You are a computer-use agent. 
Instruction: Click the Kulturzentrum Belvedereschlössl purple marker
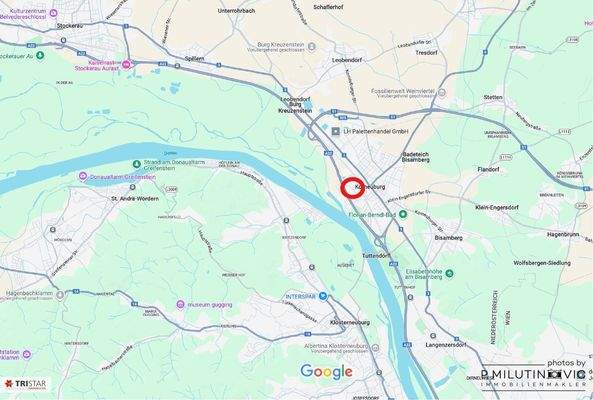coord(53,14)
